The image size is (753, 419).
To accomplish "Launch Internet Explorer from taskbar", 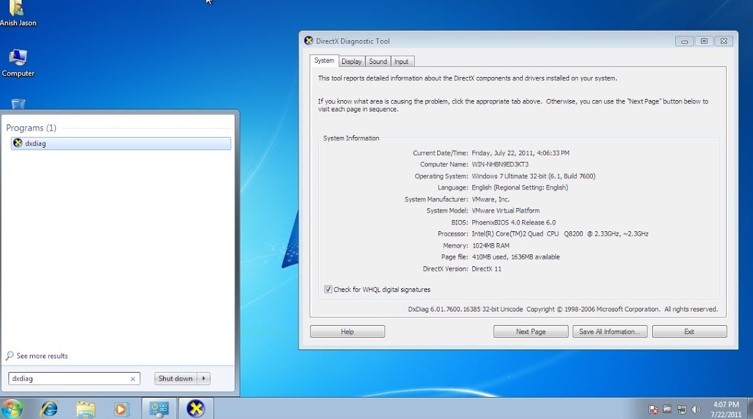I will point(49,409).
